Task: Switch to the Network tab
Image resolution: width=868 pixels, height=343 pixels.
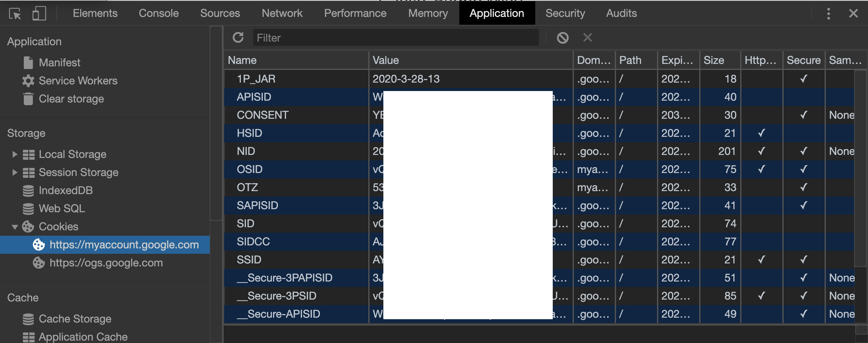Action: point(282,13)
